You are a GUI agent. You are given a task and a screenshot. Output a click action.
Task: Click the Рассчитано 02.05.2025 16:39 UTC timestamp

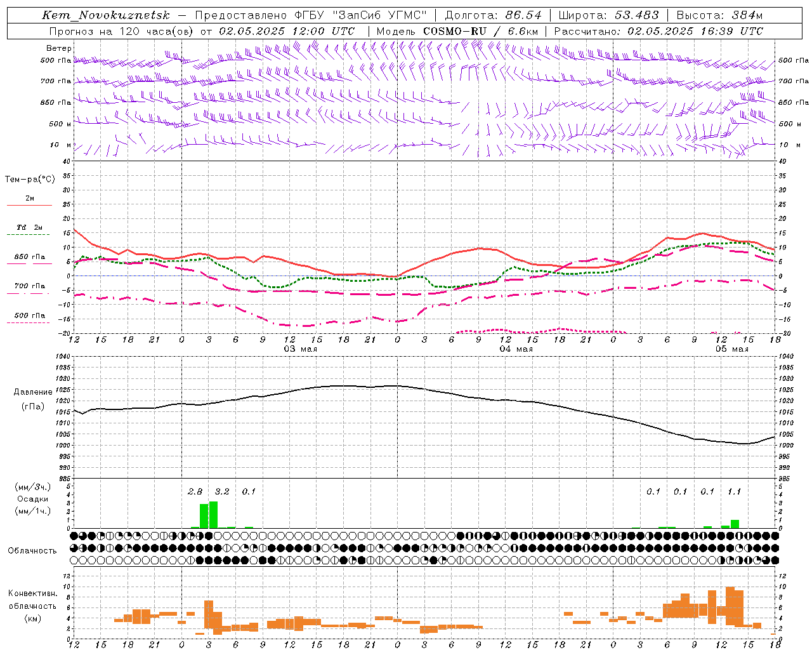pyautogui.click(x=658, y=31)
